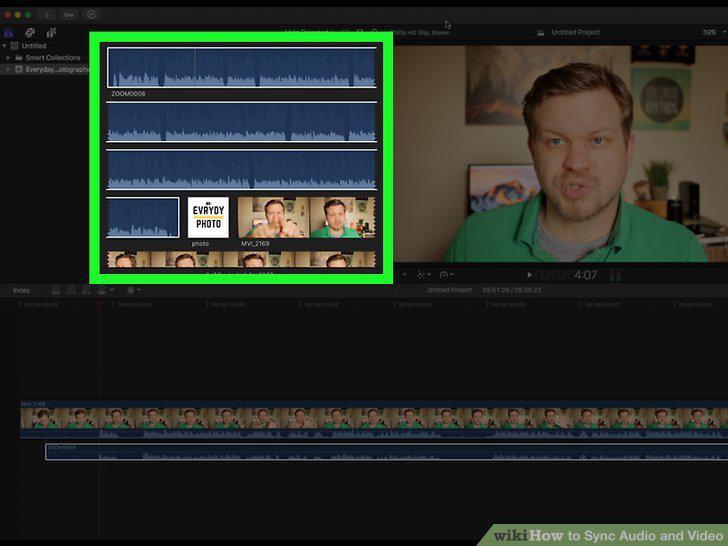Select the second audio waveform clip
Image resolution: width=728 pixels, height=546 pixels.
tap(241, 122)
